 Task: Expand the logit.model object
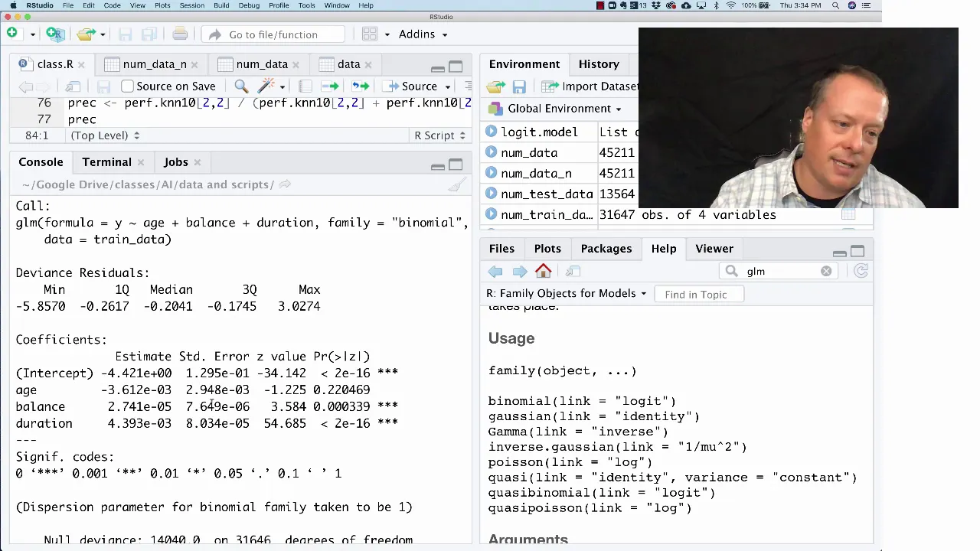coord(492,132)
